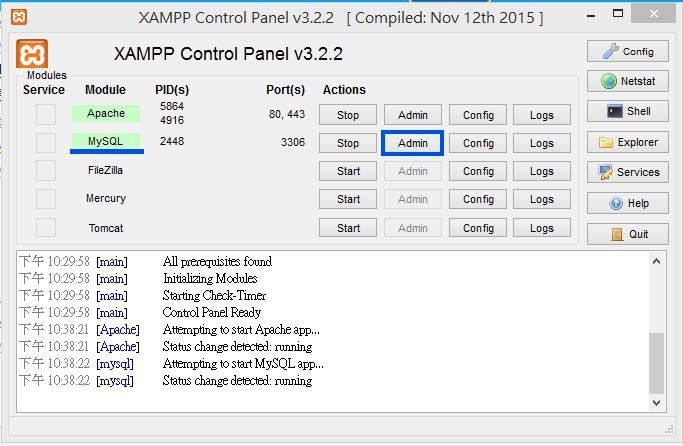
Task: Open MySQL Config options
Action: click(x=478, y=143)
